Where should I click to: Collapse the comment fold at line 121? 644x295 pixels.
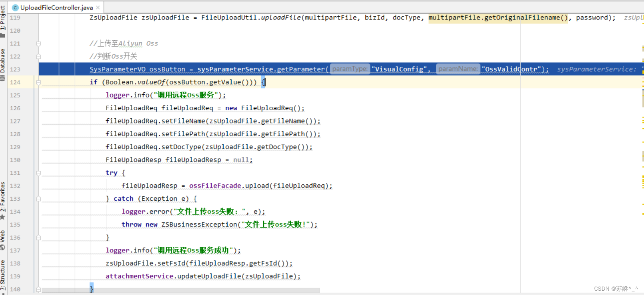[x=39, y=43]
